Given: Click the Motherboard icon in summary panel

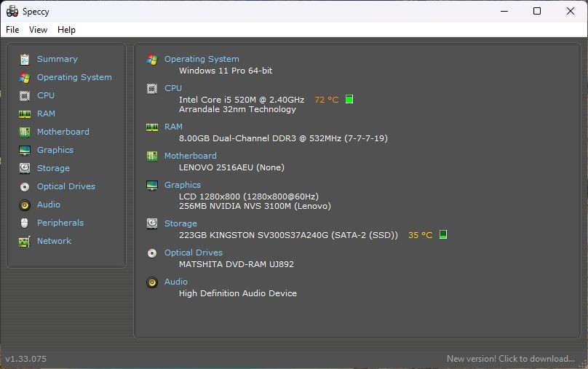Looking at the screenshot, I should [x=152, y=156].
